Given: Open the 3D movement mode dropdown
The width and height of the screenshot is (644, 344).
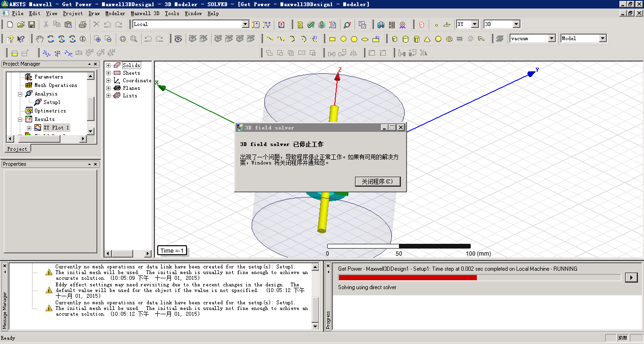Looking at the screenshot, I should pyautogui.click(x=516, y=24).
